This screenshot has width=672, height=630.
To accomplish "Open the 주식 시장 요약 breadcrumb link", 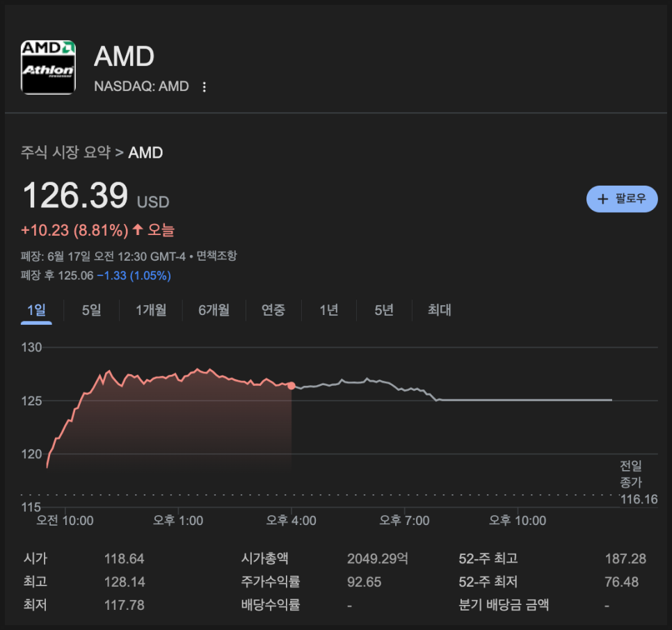I will (x=65, y=152).
